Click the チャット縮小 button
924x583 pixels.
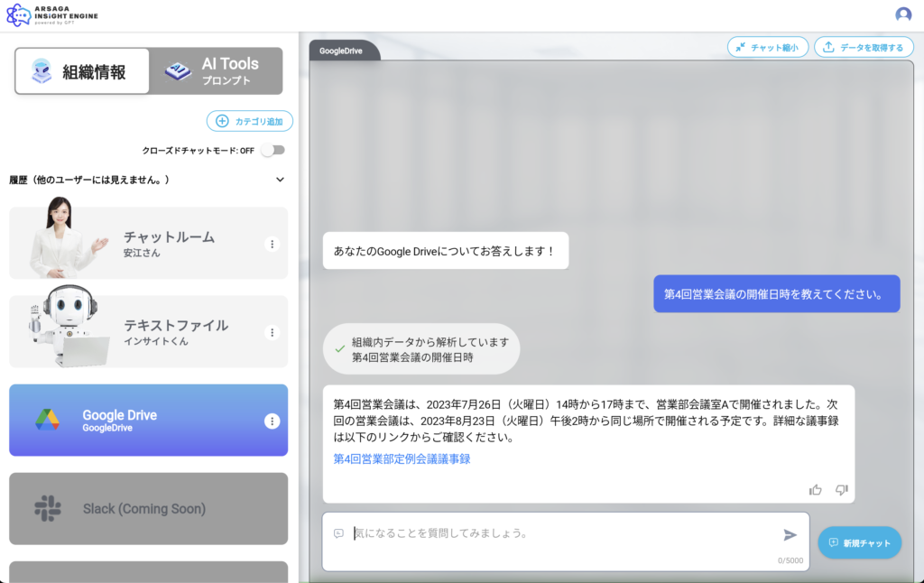click(767, 47)
